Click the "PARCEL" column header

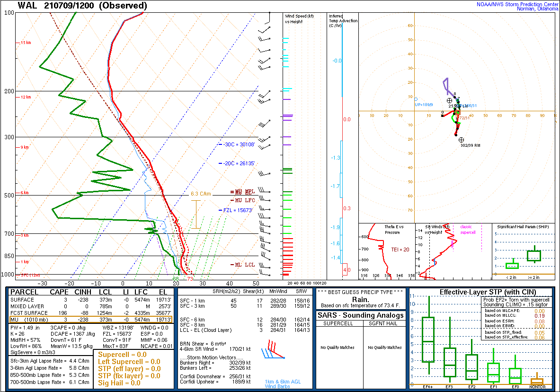pyautogui.click(x=24, y=292)
